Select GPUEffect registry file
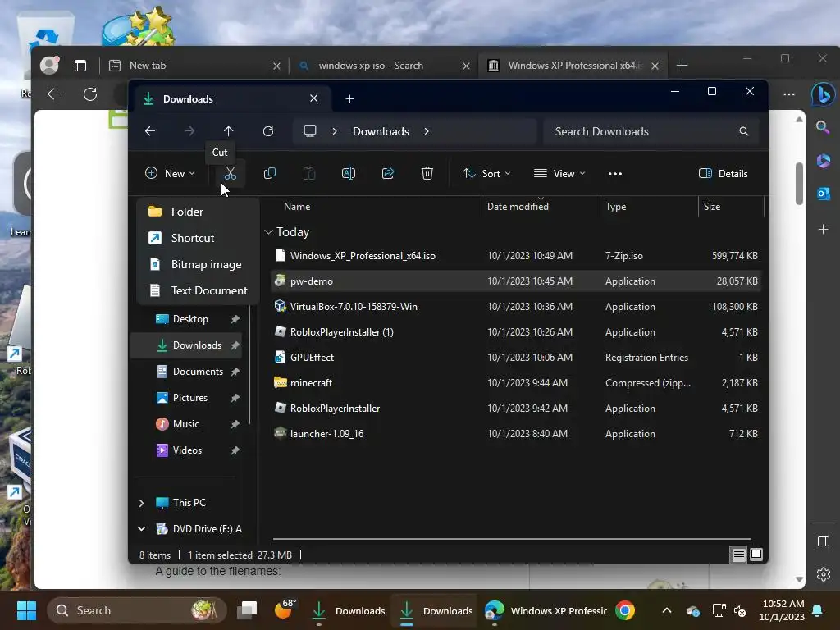840x630 pixels. tap(516, 358)
